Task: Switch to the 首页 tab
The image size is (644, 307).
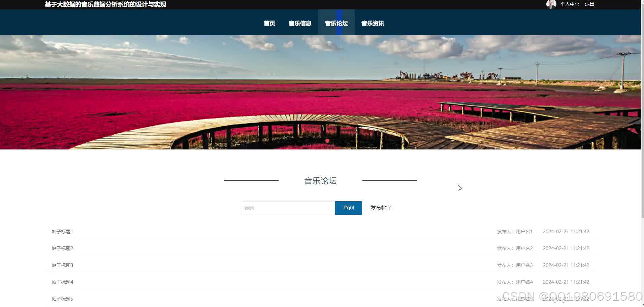Action: coord(269,23)
